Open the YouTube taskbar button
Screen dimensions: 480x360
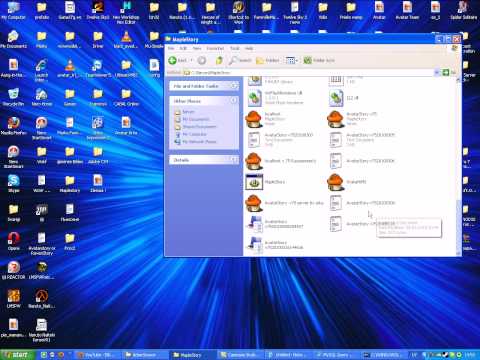pyautogui.click(x=98, y=355)
